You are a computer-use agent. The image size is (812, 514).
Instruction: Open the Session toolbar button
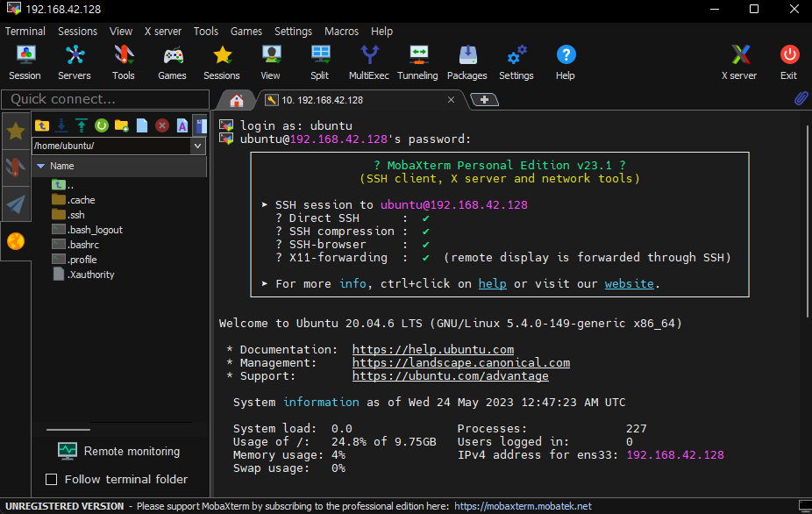(25, 62)
